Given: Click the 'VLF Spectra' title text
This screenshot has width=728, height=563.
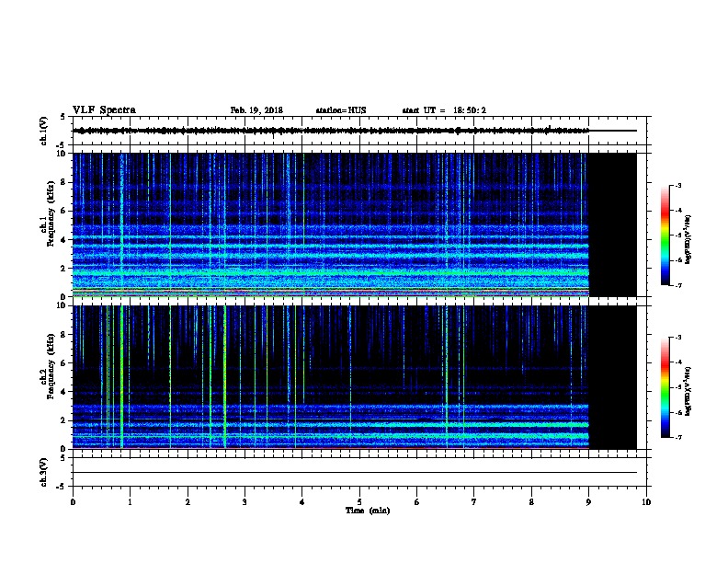Looking at the screenshot, I should coord(104,110).
